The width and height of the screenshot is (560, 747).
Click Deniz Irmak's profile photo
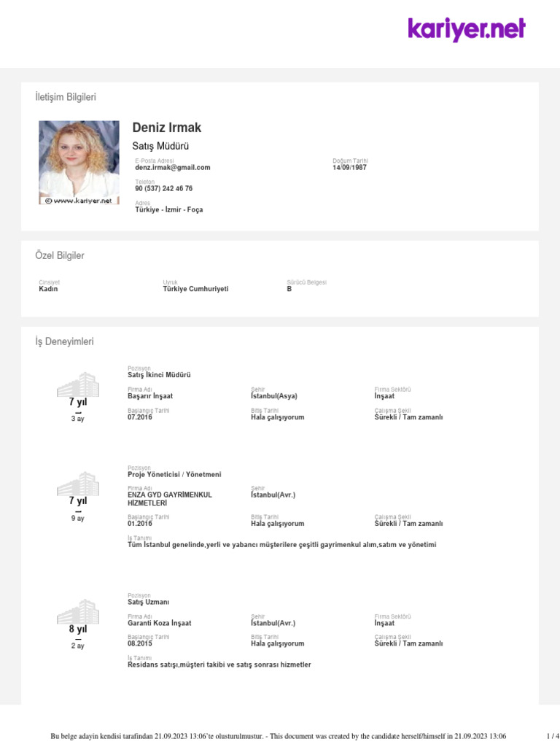79,163
